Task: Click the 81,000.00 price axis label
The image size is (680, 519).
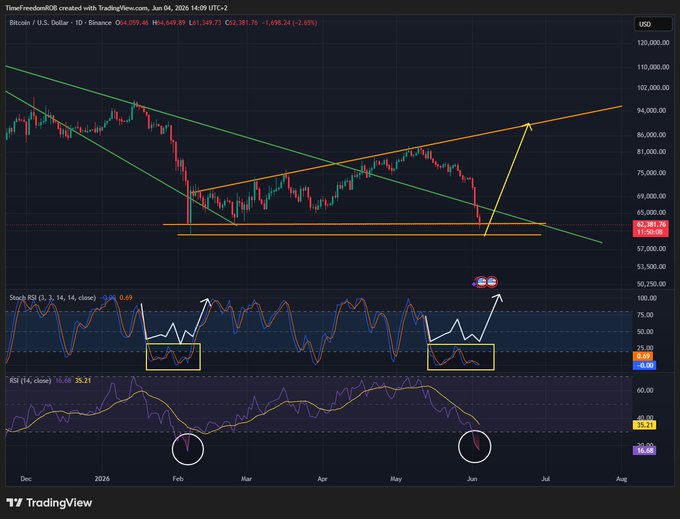Action: [x=651, y=152]
